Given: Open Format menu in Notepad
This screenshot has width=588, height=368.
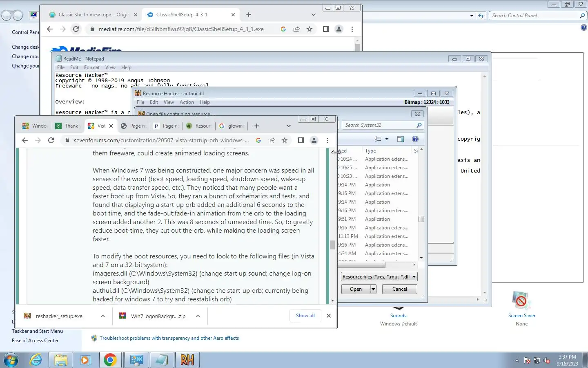Looking at the screenshot, I should point(92,67).
